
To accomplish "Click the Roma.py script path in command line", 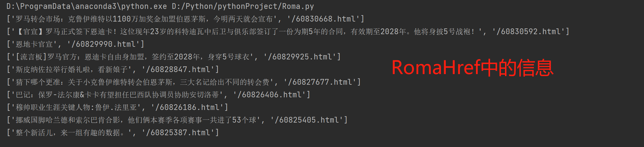I will [243, 6].
